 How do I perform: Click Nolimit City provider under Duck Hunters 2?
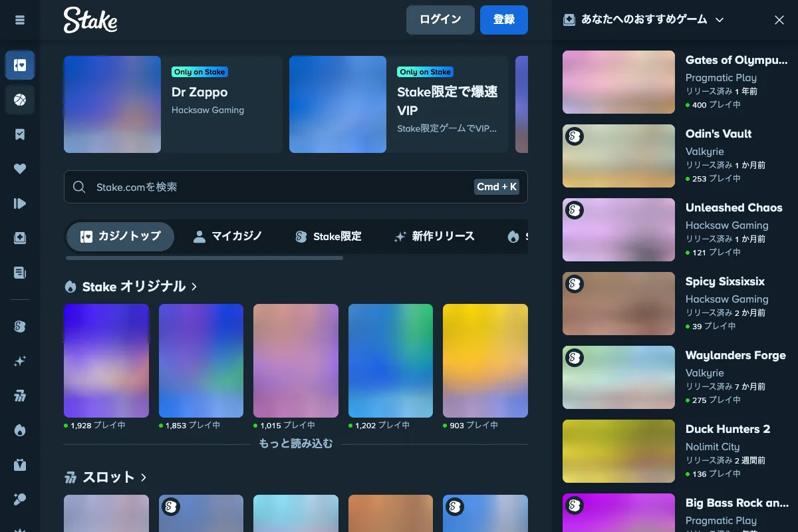[x=712, y=447]
